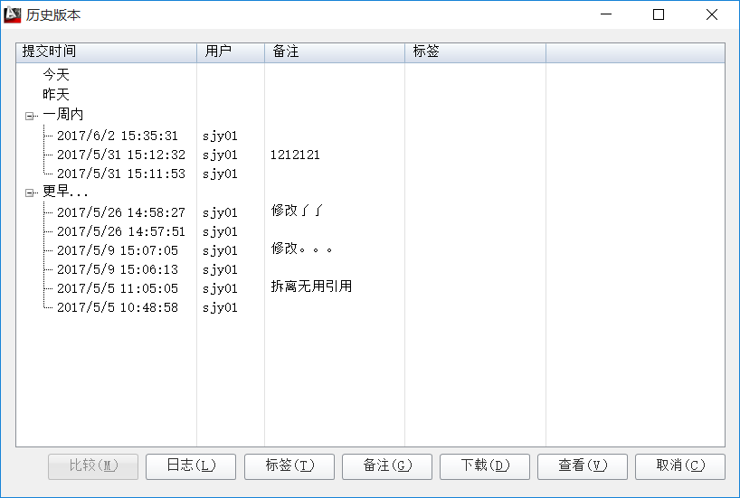Click the 比较(M) compare button
The image size is (740, 498).
pyautogui.click(x=93, y=466)
